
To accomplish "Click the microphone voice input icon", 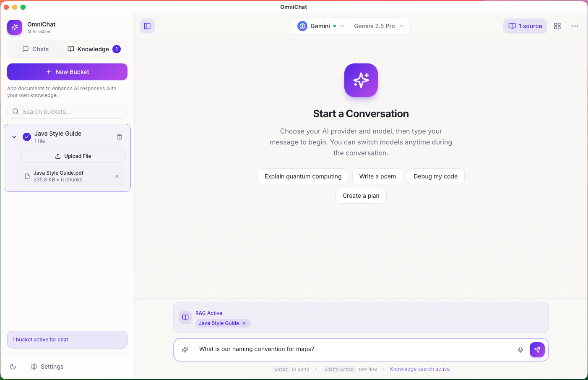I will point(520,350).
